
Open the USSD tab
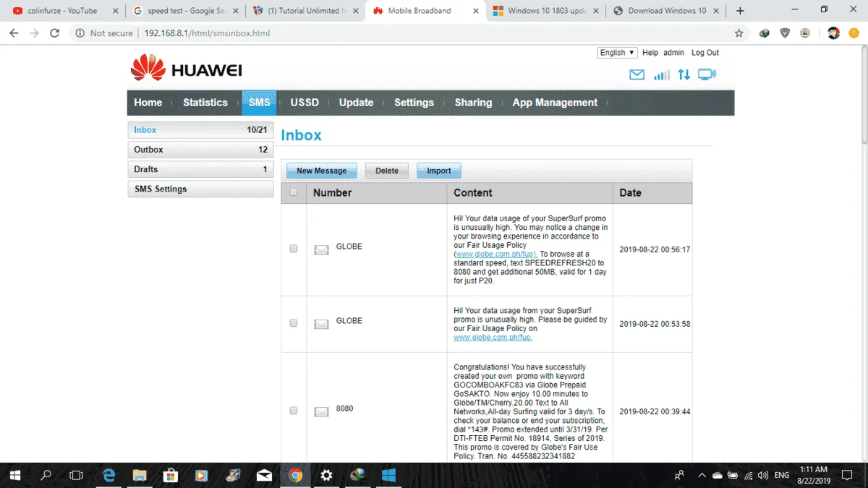[x=305, y=103]
